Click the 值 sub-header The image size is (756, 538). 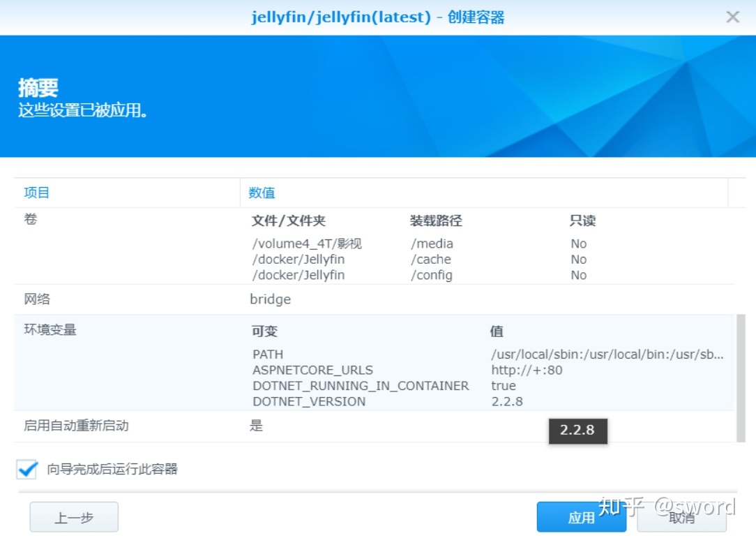[x=497, y=331]
